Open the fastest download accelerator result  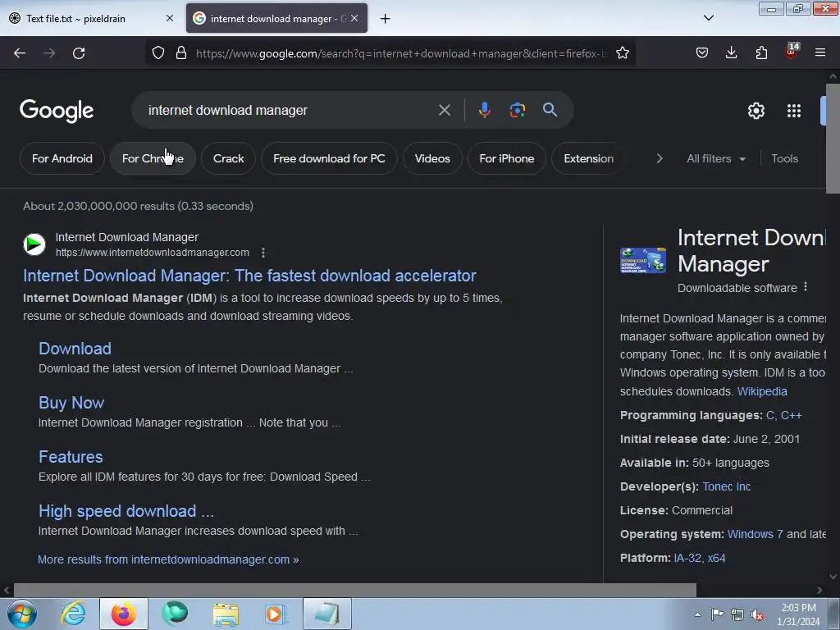tap(249, 276)
